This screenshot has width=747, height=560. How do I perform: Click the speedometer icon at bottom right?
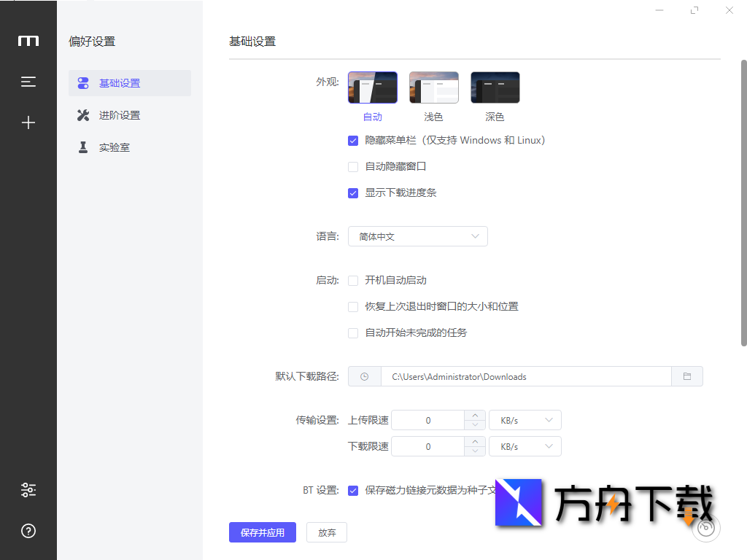pyautogui.click(x=705, y=527)
